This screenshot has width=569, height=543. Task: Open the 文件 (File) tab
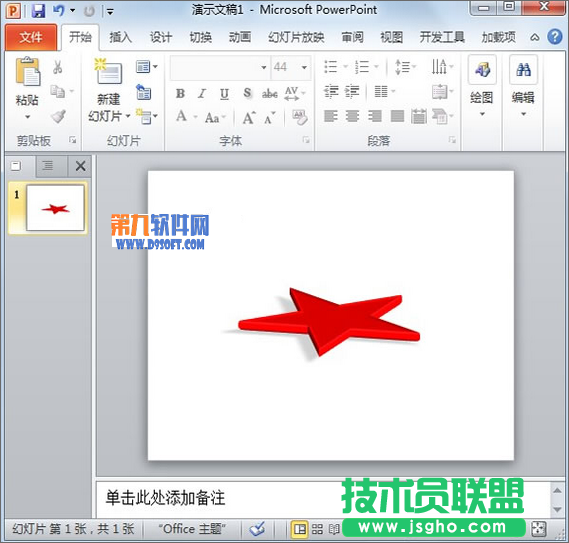point(31,37)
